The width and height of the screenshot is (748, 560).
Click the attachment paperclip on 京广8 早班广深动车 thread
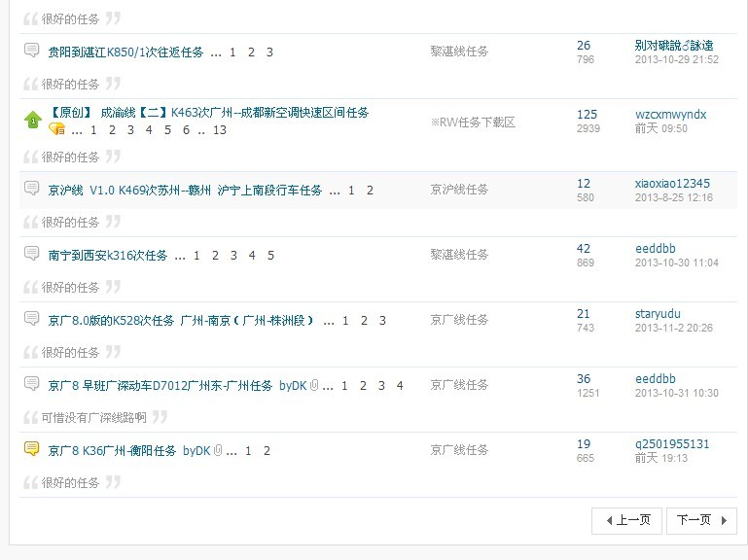[x=315, y=386]
